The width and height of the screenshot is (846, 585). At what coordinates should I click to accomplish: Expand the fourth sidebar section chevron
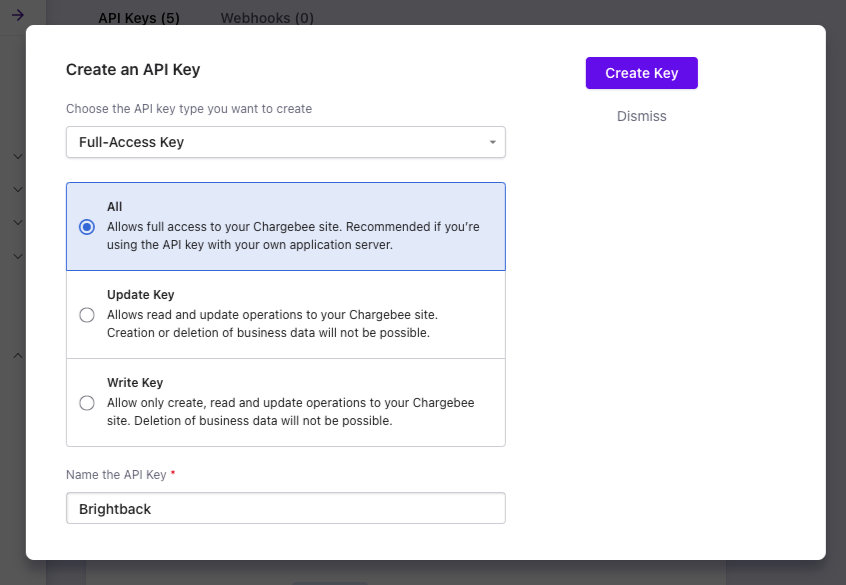coord(17,256)
